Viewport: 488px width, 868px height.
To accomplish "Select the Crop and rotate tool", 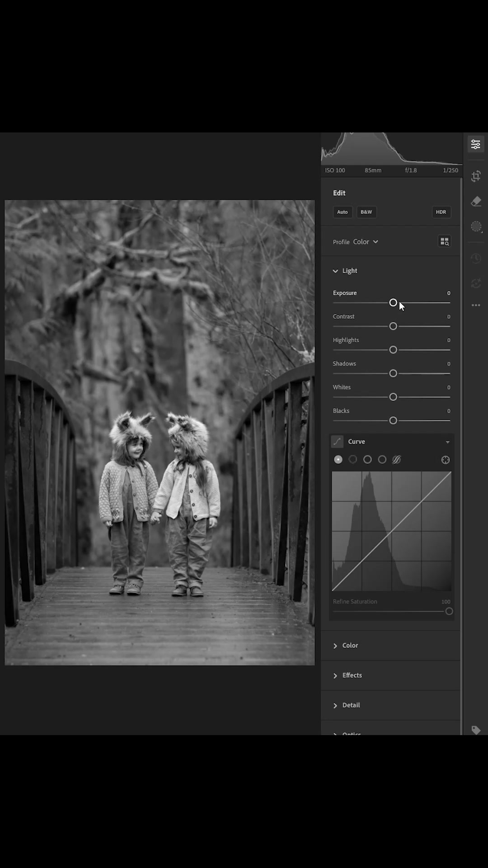I will coord(476,176).
